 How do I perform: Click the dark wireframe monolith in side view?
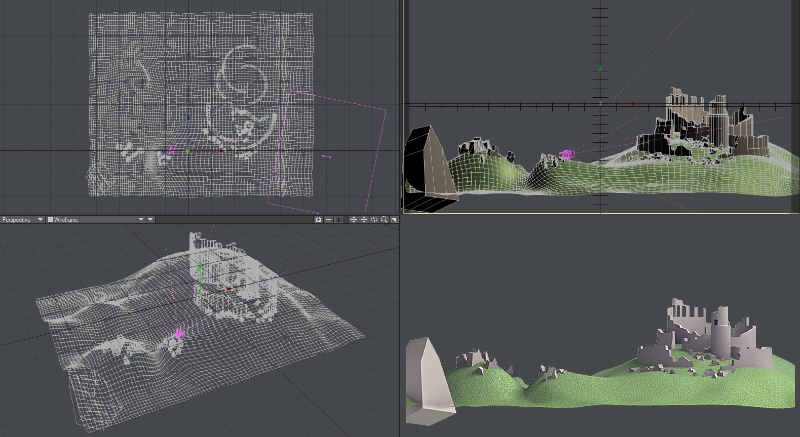coord(428,168)
